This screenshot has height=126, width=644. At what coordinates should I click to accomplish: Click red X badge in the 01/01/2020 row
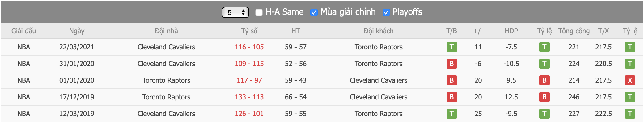point(630,80)
